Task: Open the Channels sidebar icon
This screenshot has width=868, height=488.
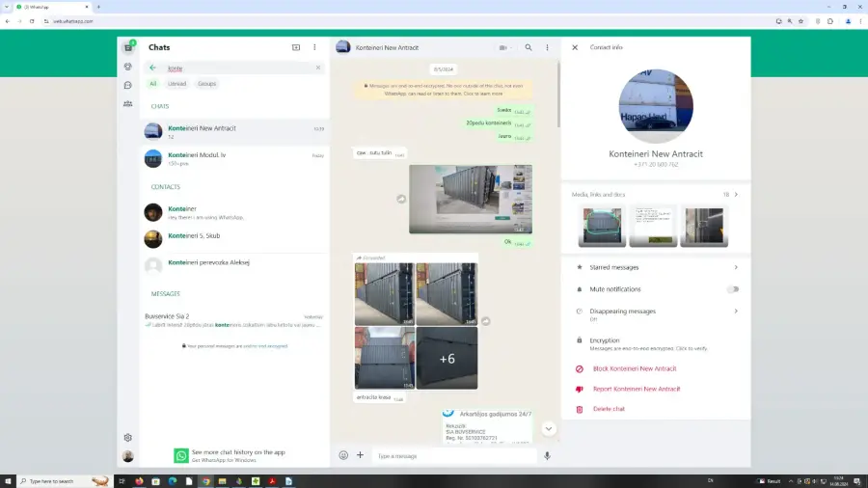Action: 128,85
